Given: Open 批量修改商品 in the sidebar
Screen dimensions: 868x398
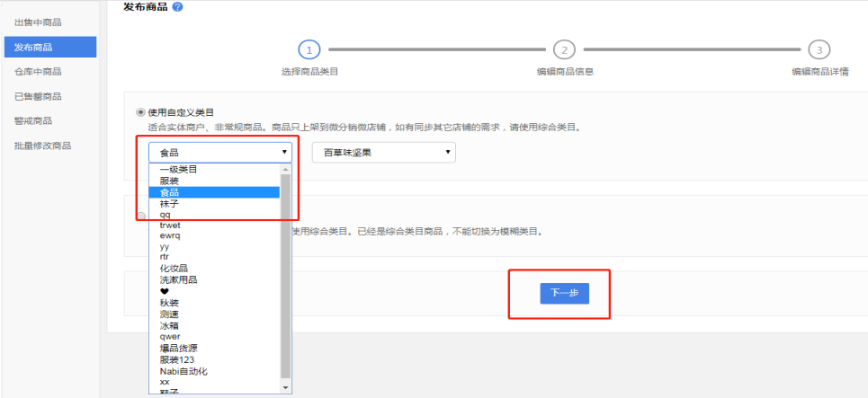Looking at the screenshot, I should (x=42, y=146).
